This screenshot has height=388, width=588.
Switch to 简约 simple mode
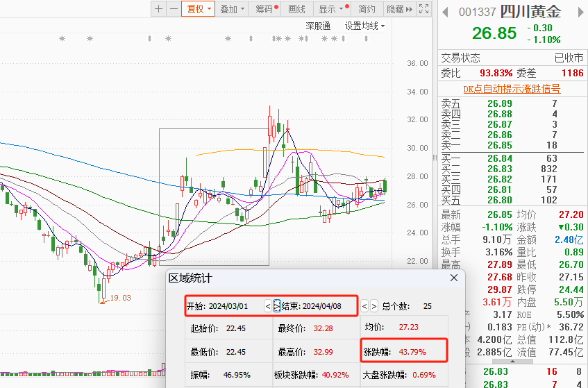[x=367, y=9]
